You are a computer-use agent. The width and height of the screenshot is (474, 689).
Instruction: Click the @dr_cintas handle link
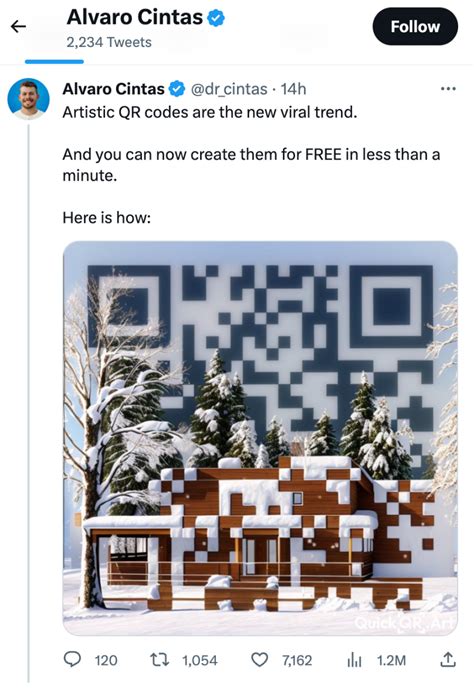click(x=229, y=89)
